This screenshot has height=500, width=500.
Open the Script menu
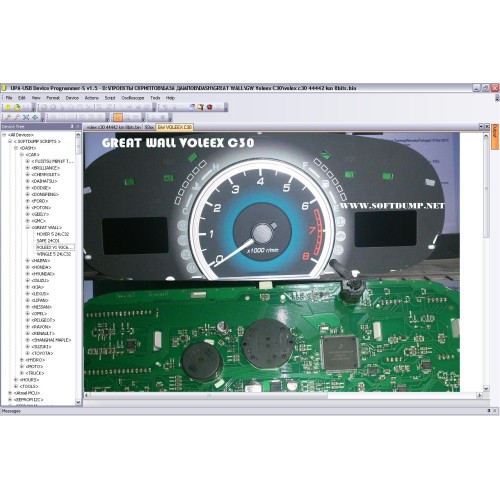[110, 98]
